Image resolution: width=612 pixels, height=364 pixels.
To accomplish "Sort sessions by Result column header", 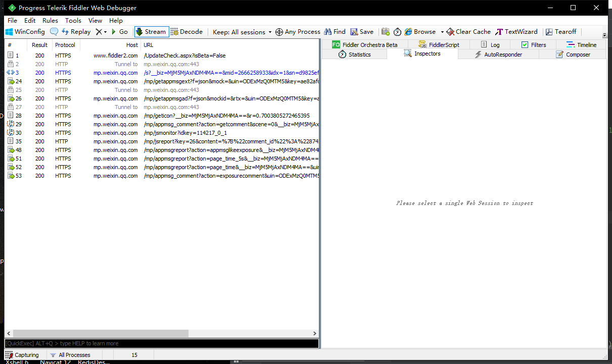I will pos(39,45).
